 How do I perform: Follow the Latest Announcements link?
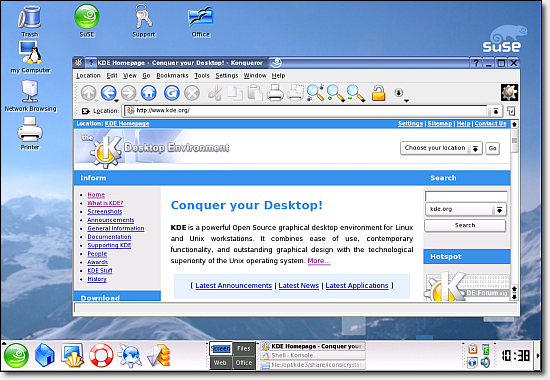pyautogui.click(x=234, y=286)
